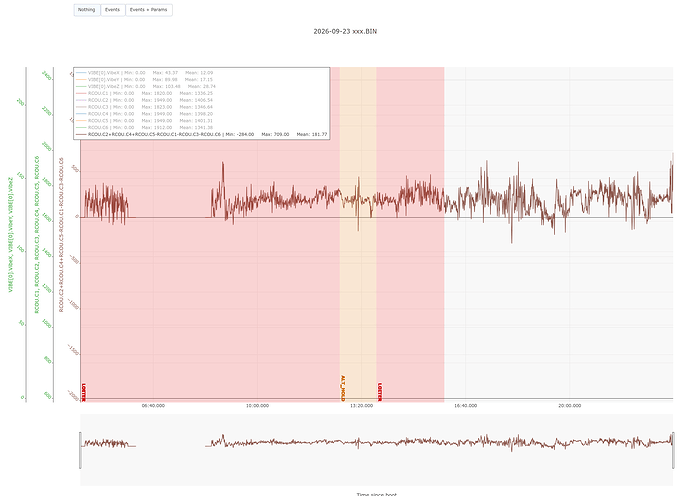
Task: Click the LOITER marker after ALT_HOLD
Action: click(380, 392)
